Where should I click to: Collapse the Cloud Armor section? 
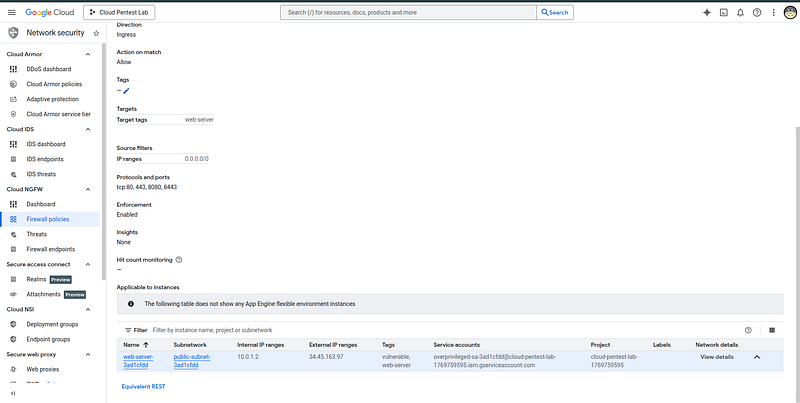click(88, 54)
